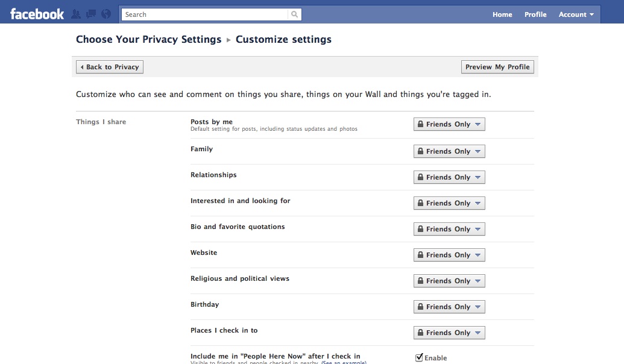Click the Preview My Profile button
Viewport: 624px width, 364px height.
click(497, 67)
